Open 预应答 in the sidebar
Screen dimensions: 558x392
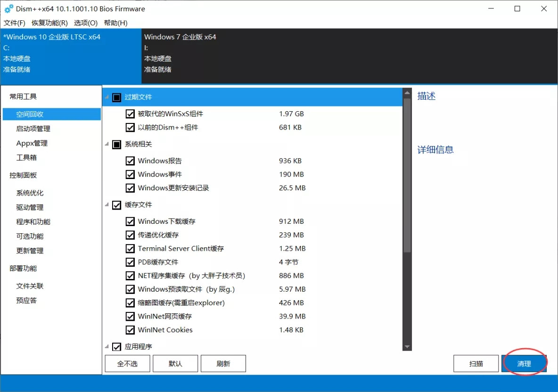[26, 300]
